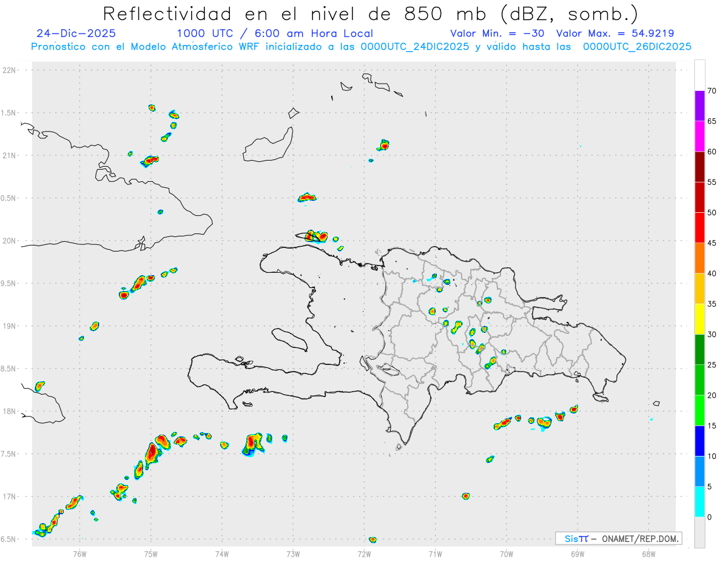Click the time label "1000 UTC / 6:00 am Hora Local"
This screenshot has height=562, width=728.
click(275, 33)
